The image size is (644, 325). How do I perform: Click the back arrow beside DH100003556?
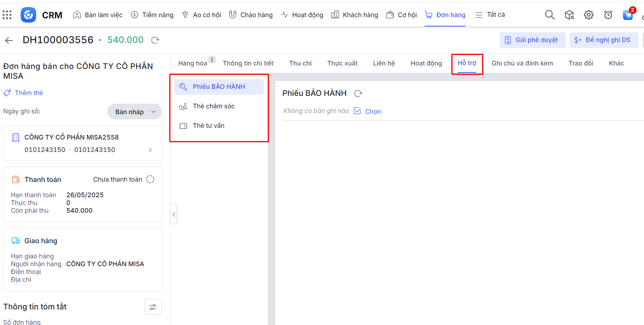click(9, 40)
